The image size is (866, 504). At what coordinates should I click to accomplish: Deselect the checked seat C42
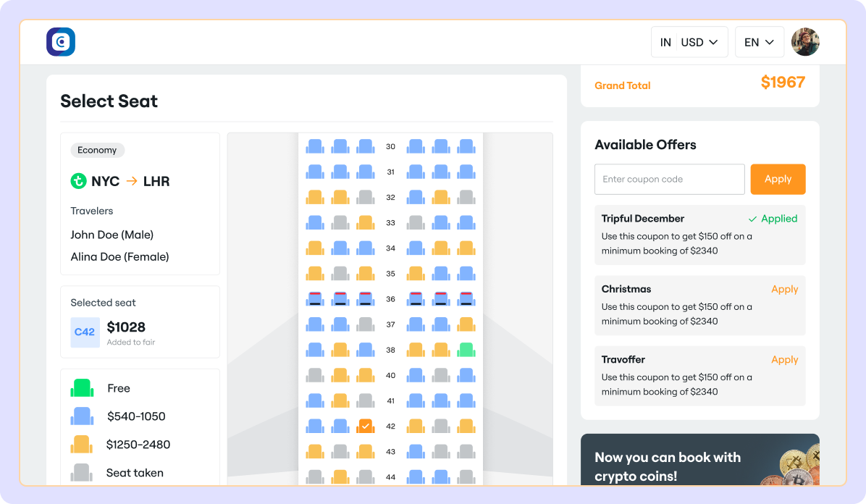(x=365, y=426)
